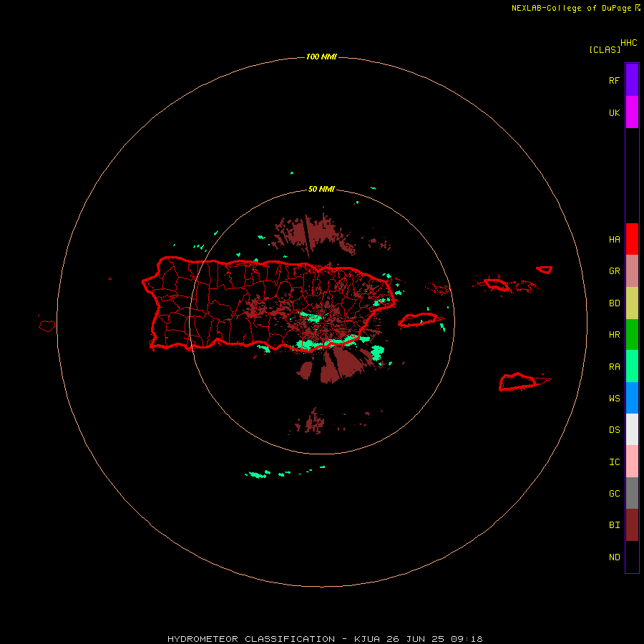The image size is (644, 644).
Task: Click the BD legend label
Action: [614, 303]
